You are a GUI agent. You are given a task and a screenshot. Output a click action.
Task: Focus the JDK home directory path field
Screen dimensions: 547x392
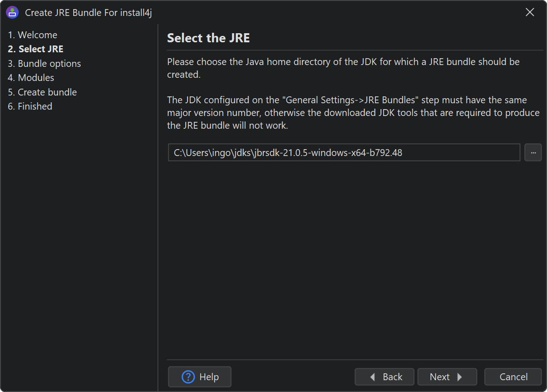[344, 153]
